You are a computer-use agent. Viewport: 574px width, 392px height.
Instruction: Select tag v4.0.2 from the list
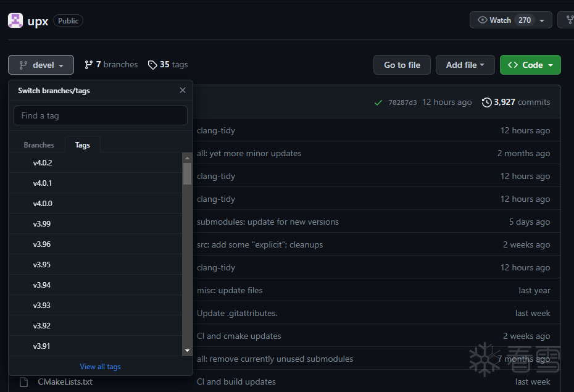click(x=43, y=163)
